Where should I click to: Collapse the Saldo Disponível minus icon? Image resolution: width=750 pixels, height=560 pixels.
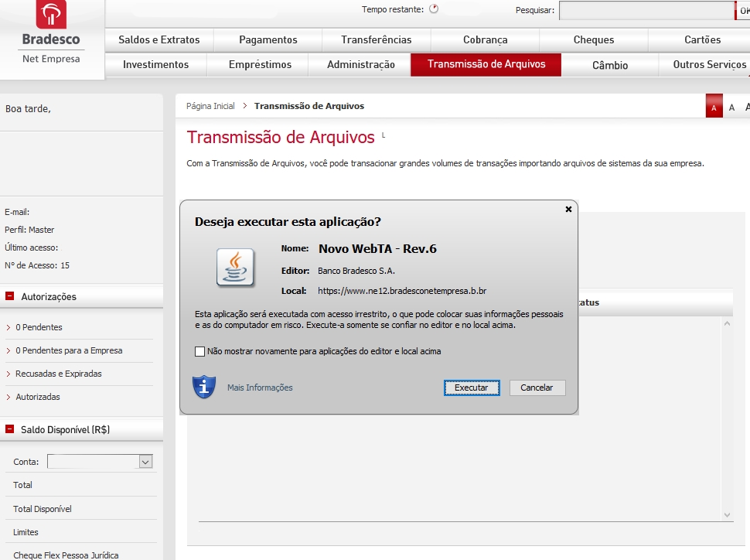[x=10, y=429]
